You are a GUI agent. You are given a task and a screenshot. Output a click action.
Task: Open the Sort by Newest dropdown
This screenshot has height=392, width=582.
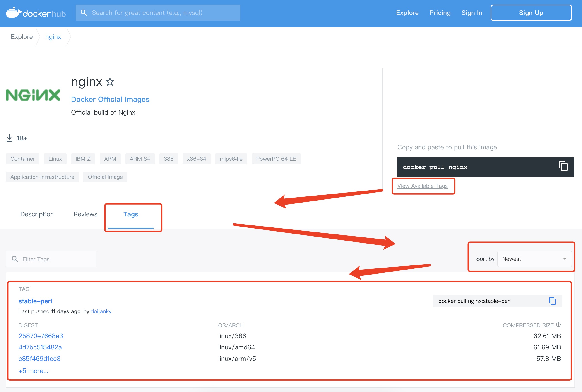[x=534, y=259]
